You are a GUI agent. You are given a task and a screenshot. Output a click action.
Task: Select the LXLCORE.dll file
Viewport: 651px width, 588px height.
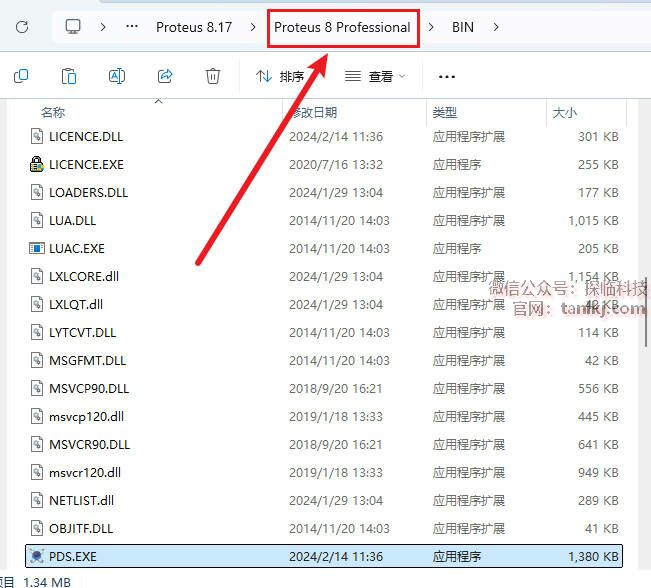tap(324, 277)
